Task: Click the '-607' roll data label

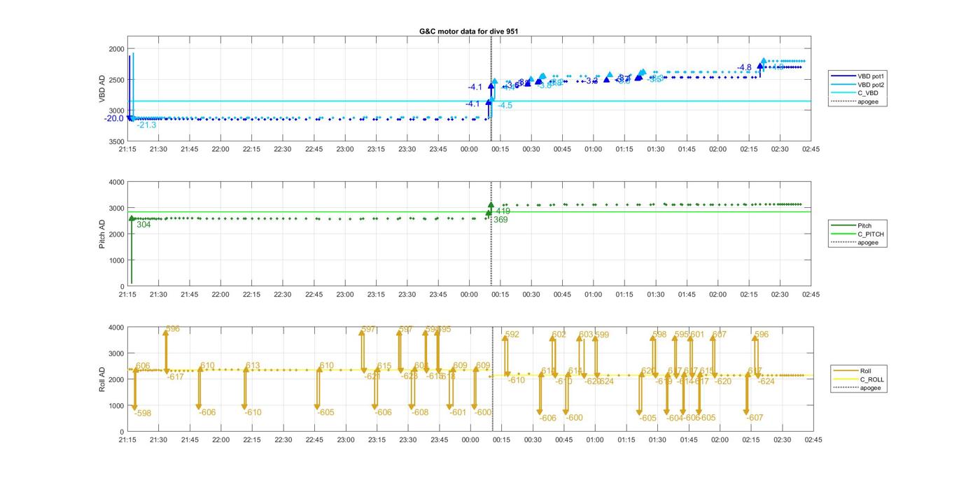Action: click(755, 418)
